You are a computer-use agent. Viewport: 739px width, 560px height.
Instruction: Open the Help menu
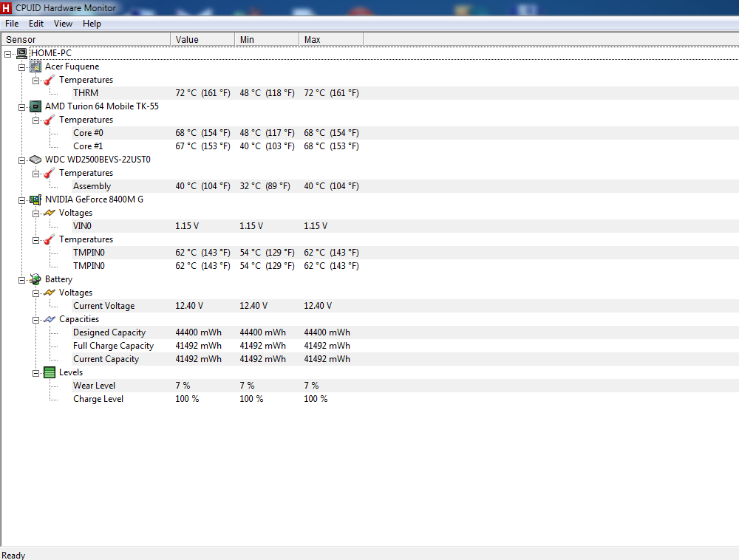tap(92, 24)
